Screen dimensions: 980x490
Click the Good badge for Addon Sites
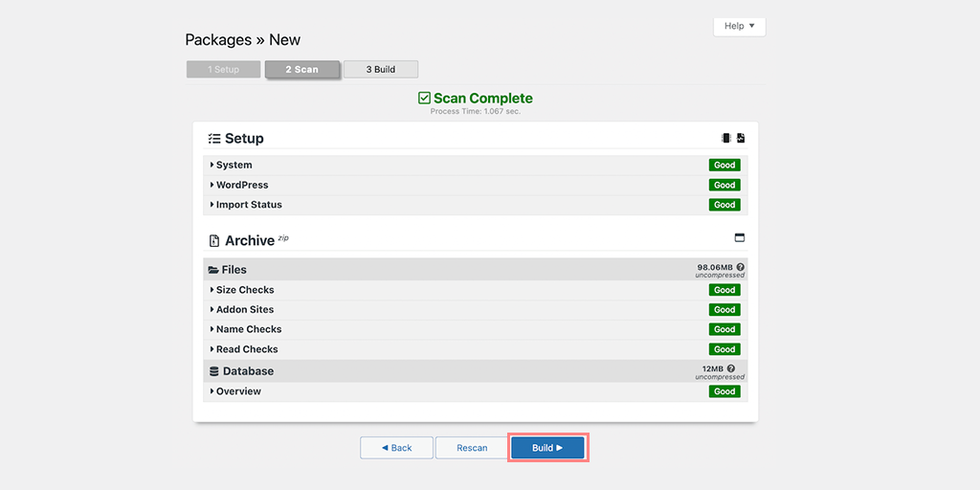click(x=724, y=309)
